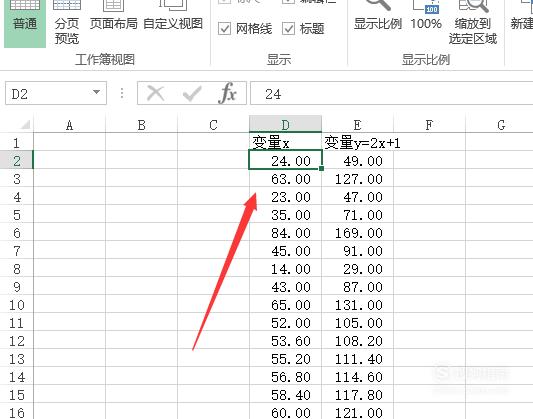Select cell containing 35.00
Screen dimensions: 533x419
[x=286, y=215]
